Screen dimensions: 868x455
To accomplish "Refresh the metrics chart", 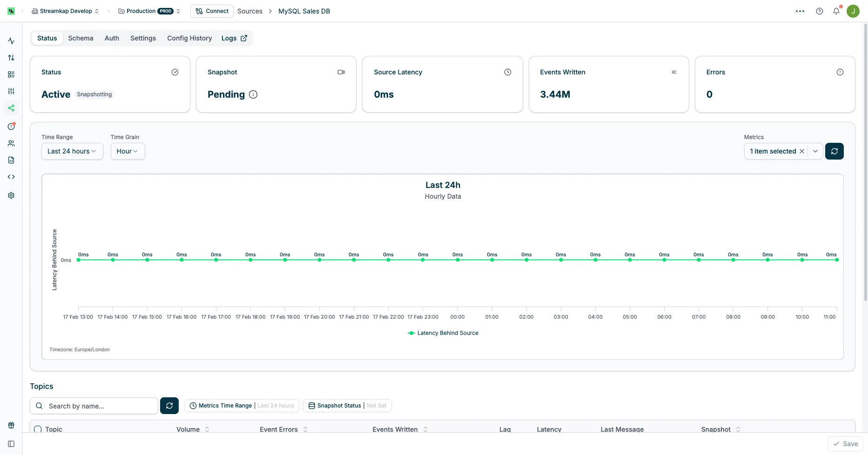I will 834,151.
